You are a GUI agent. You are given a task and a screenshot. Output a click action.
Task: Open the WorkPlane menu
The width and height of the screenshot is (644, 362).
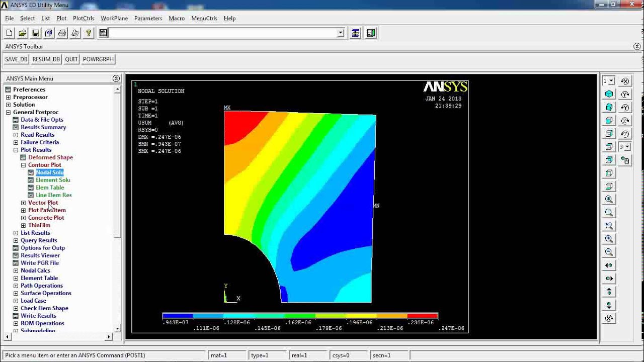pyautogui.click(x=114, y=18)
